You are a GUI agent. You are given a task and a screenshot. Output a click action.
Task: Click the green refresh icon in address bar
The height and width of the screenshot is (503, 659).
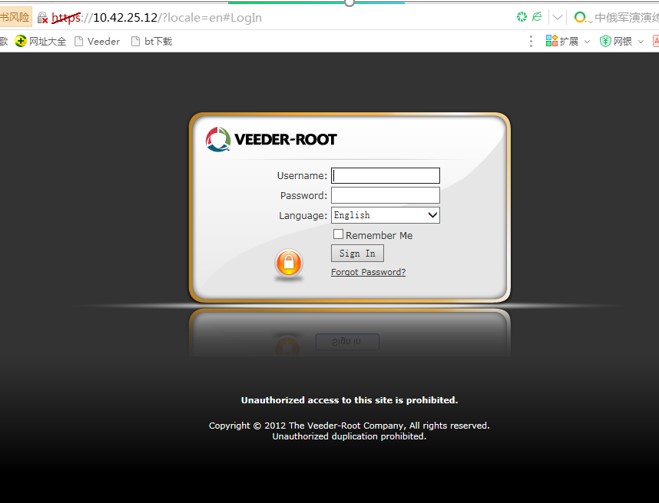(x=521, y=17)
